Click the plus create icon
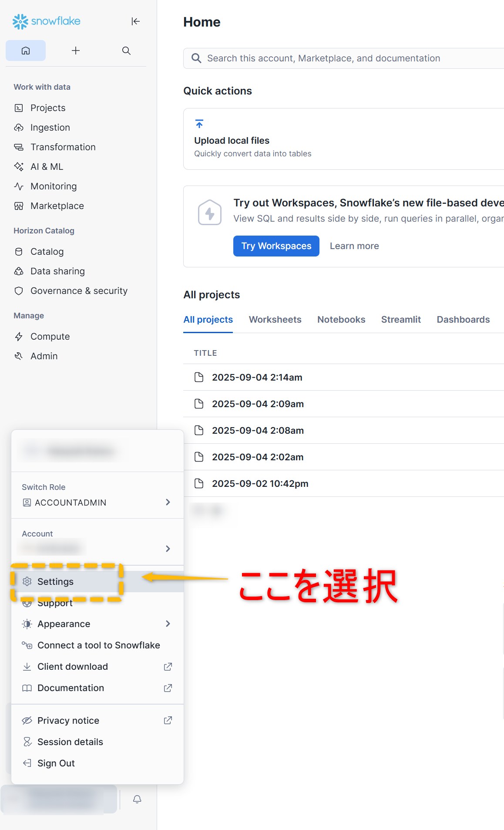Viewport: 504px width, 830px height. tap(76, 51)
